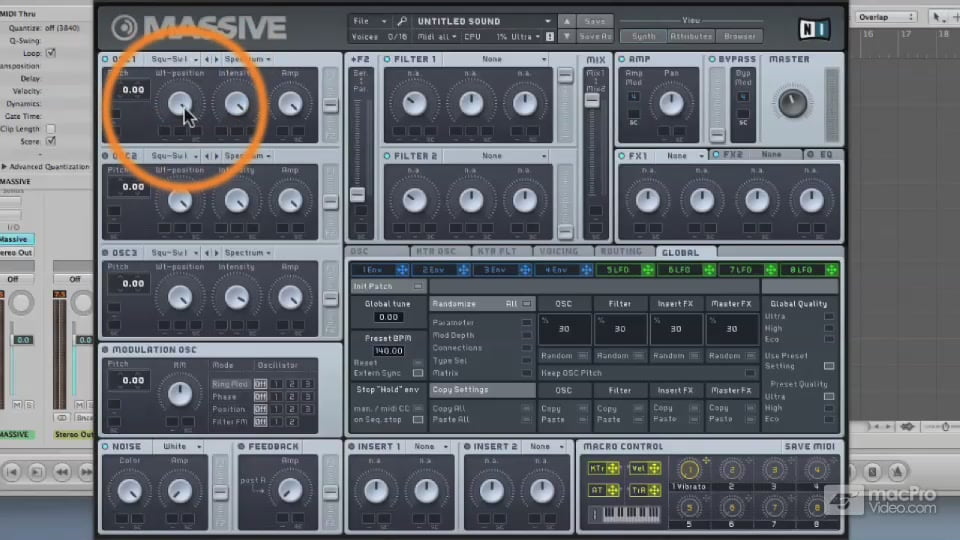Click the 8 LFO drag-handle icon
The width and height of the screenshot is (960, 540).
coord(831,270)
